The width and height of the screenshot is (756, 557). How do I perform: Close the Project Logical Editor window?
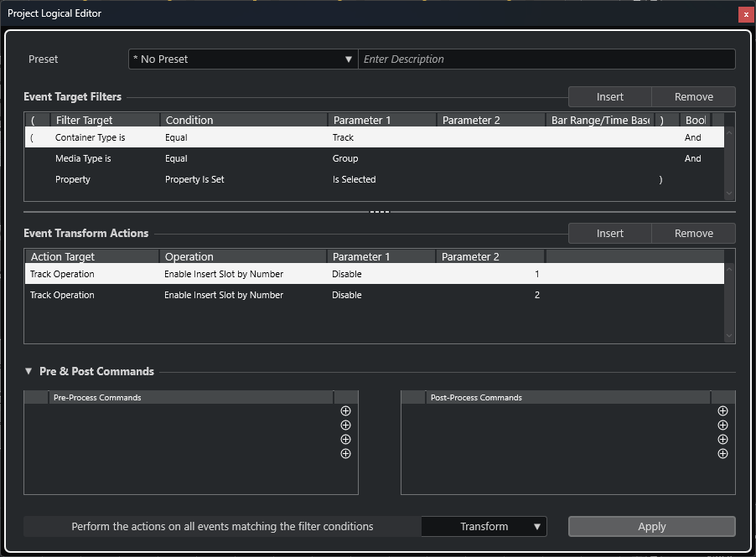[x=745, y=14]
